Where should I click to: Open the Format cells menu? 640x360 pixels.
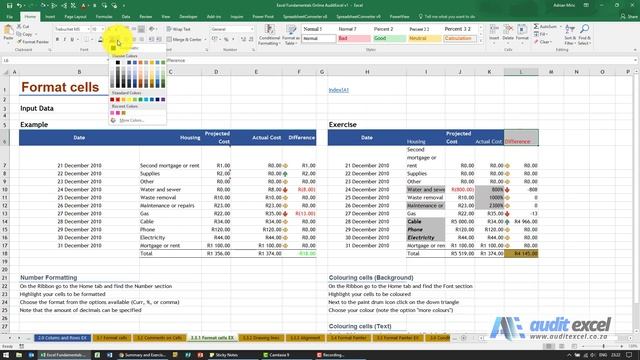pyautogui.click(x=522, y=33)
